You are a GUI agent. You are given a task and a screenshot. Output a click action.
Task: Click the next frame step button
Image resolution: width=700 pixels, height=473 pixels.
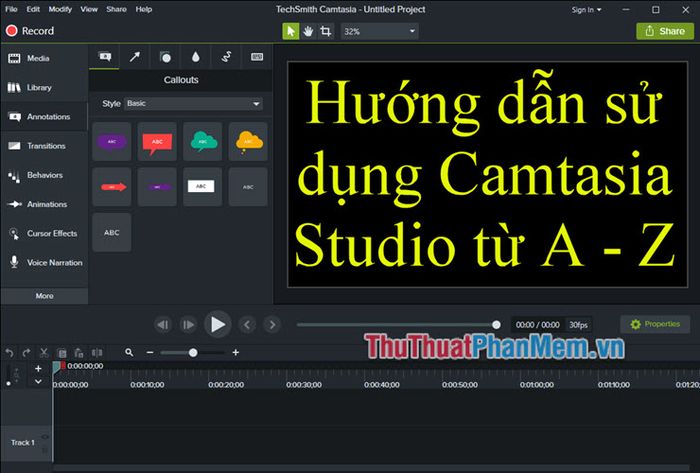point(188,325)
